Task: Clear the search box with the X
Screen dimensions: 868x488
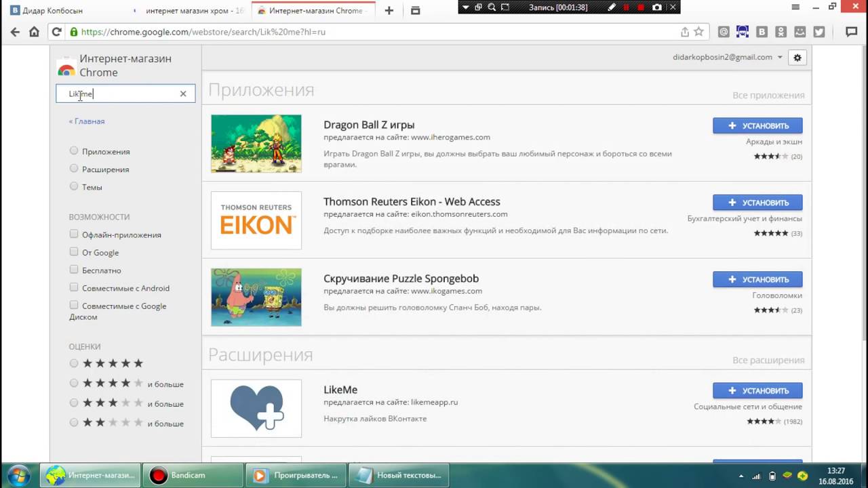Action: pyautogui.click(x=183, y=94)
